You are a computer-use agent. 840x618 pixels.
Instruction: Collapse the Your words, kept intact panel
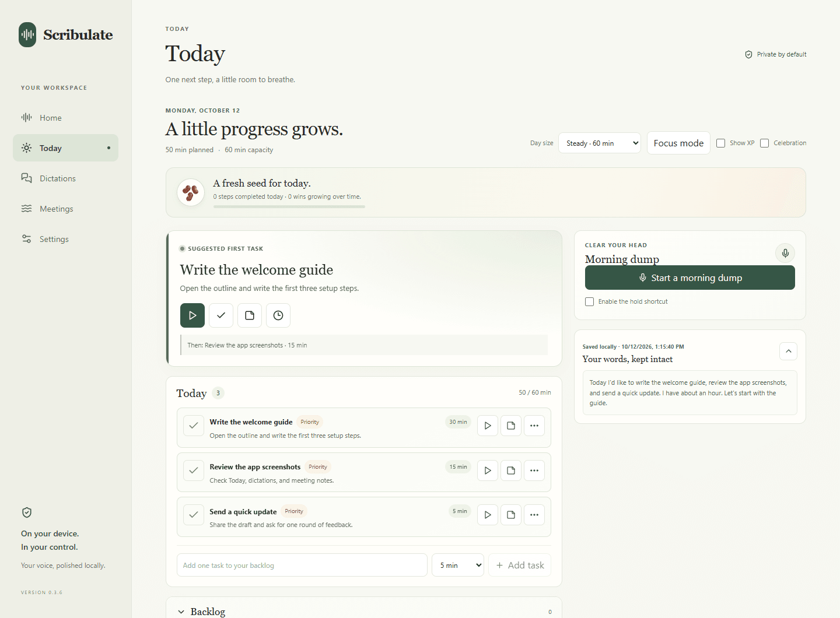pyautogui.click(x=789, y=351)
